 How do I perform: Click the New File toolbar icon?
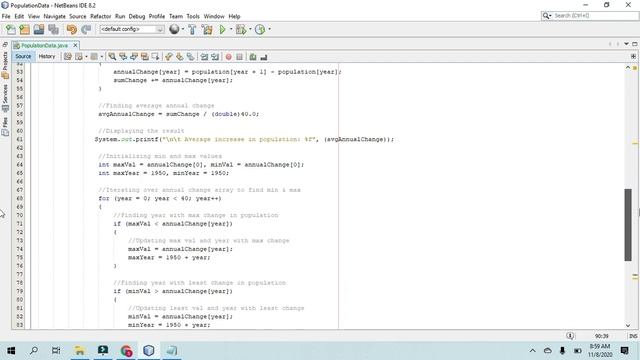point(11,29)
